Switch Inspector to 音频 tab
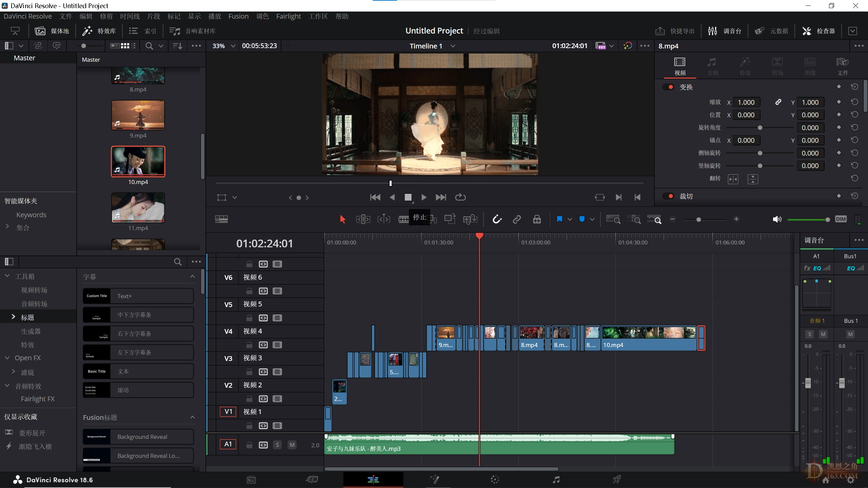The height and width of the screenshot is (488, 868). tap(712, 66)
